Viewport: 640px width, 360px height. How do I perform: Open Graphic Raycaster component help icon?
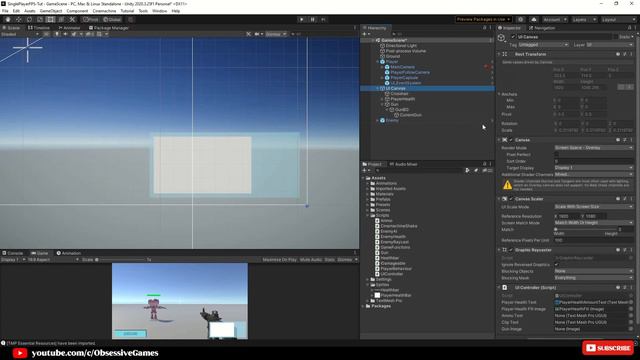click(618, 250)
